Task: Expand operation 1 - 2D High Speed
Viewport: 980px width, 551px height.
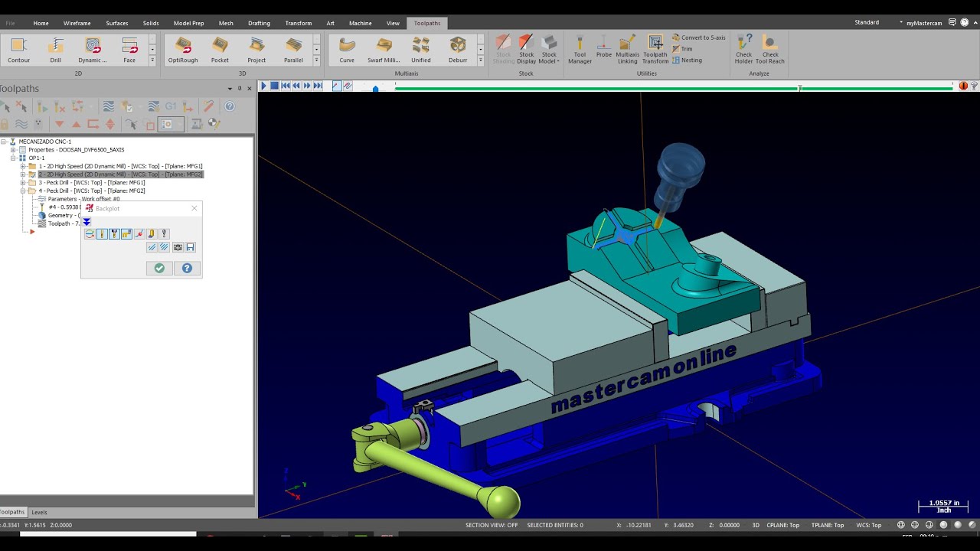Action: [23, 166]
